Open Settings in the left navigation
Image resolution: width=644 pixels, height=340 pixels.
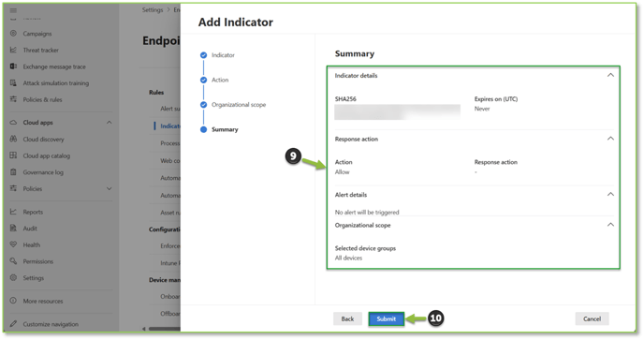[34, 278]
